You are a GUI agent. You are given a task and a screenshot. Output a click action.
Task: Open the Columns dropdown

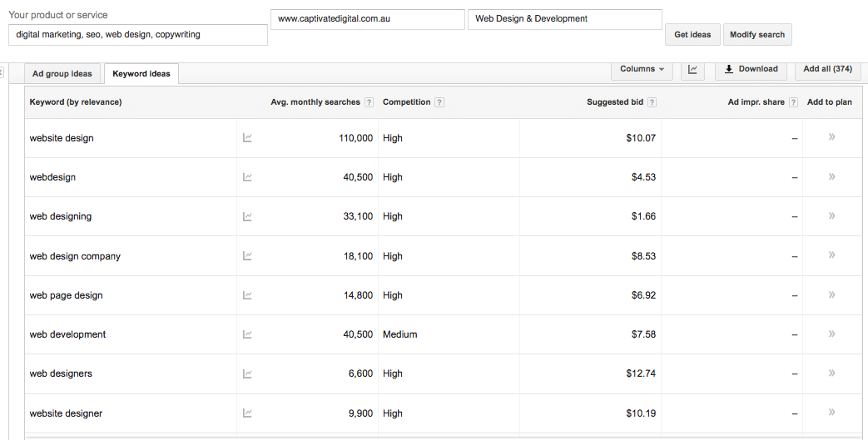tap(642, 69)
